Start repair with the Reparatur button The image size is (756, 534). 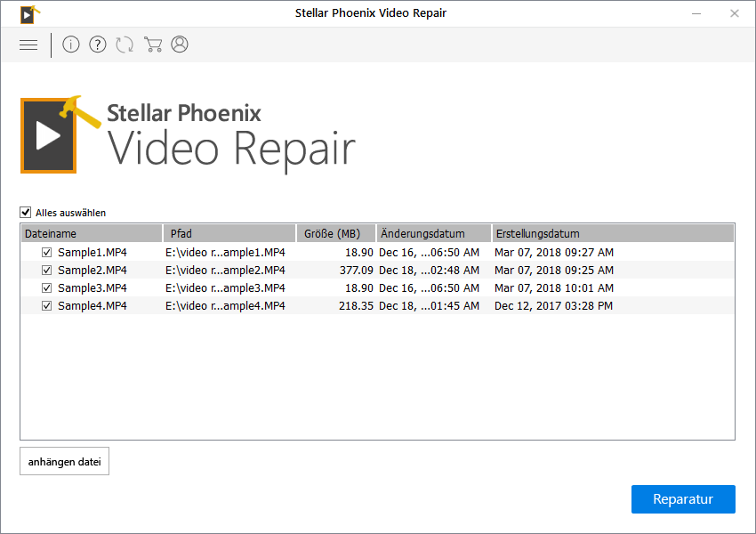tap(683, 499)
